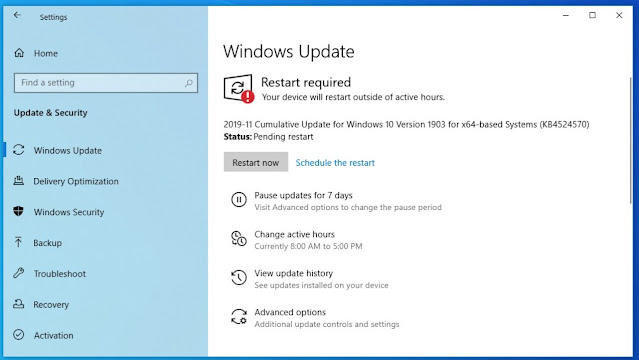Click the advanced options gear icon
Image resolution: width=639 pixels, height=360 pixels.
click(x=239, y=316)
